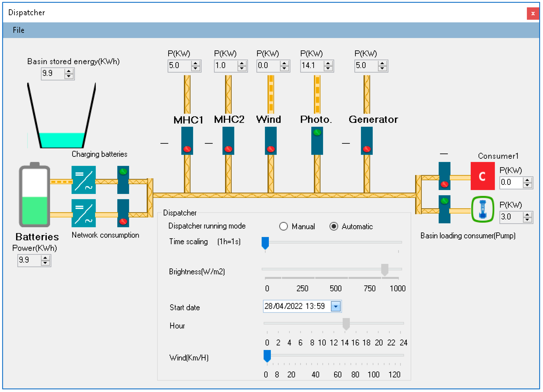Viewport: 543px width, 392px height.
Task: Select Manual dispatcher running mode
Action: [x=284, y=226]
